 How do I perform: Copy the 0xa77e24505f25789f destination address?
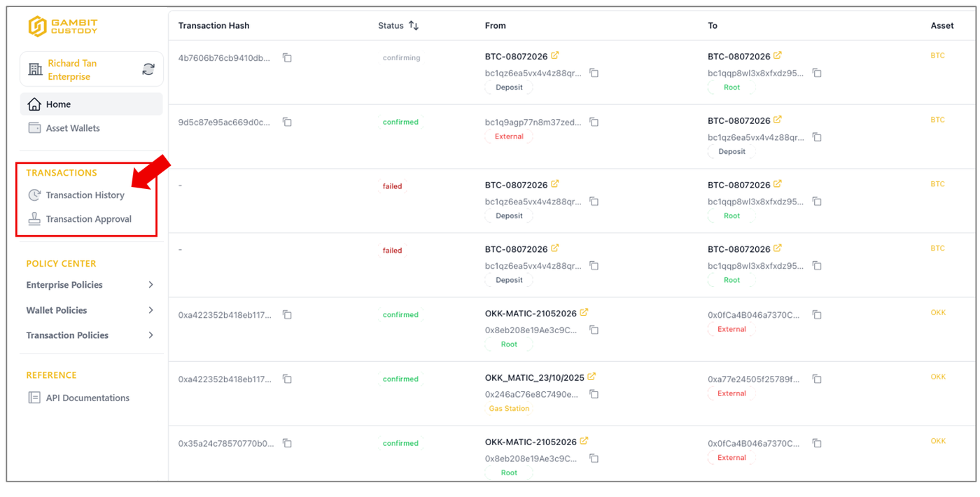click(817, 379)
